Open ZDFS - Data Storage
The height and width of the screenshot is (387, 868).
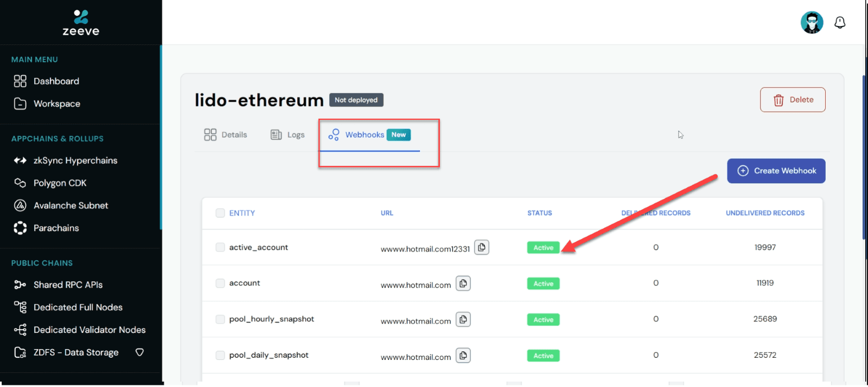pos(66,352)
